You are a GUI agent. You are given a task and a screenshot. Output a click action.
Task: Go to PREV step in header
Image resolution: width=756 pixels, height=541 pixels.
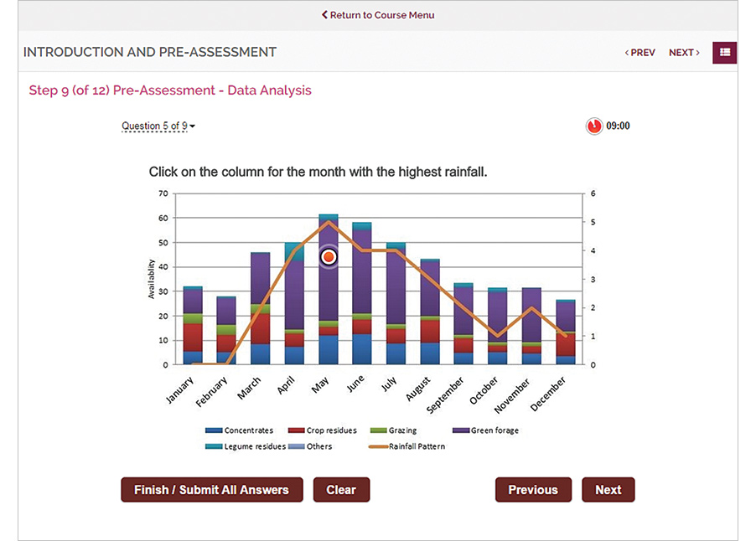coord(640,53)
